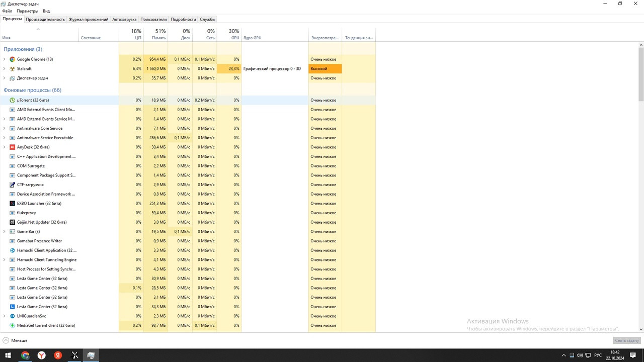644x362 pixels.
Task: Show hidden tray icons
Action: tap(563, 355)
